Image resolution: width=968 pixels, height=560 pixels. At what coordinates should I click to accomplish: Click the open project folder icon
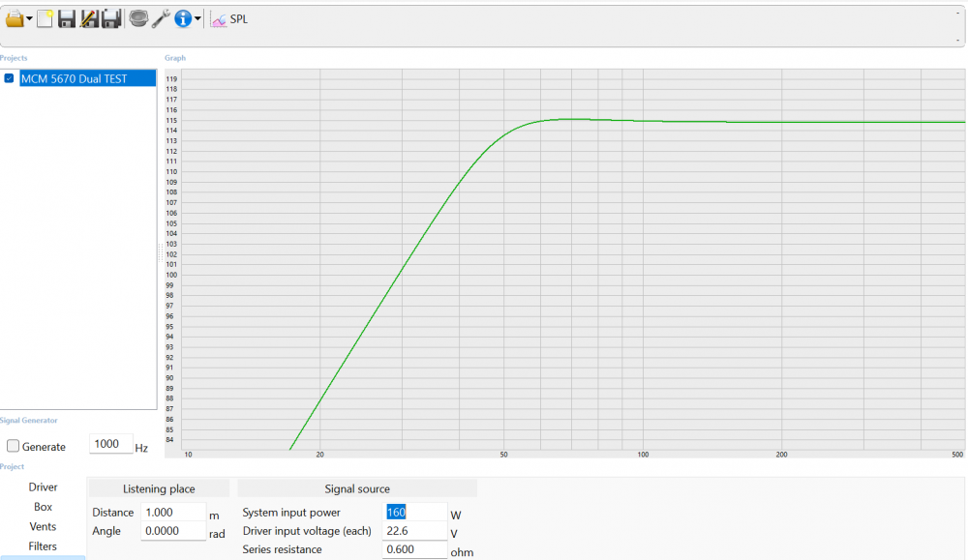[x=15, y=18]
